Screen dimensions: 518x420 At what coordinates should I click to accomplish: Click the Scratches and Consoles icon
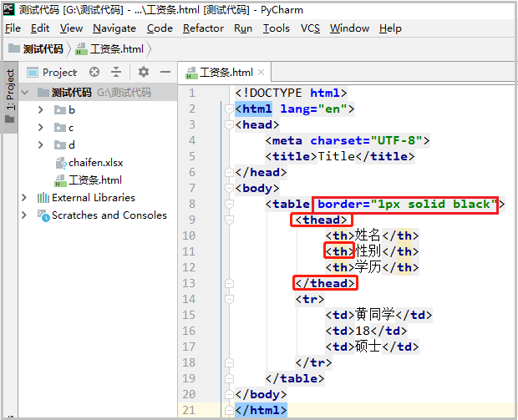tap(43, 215)
